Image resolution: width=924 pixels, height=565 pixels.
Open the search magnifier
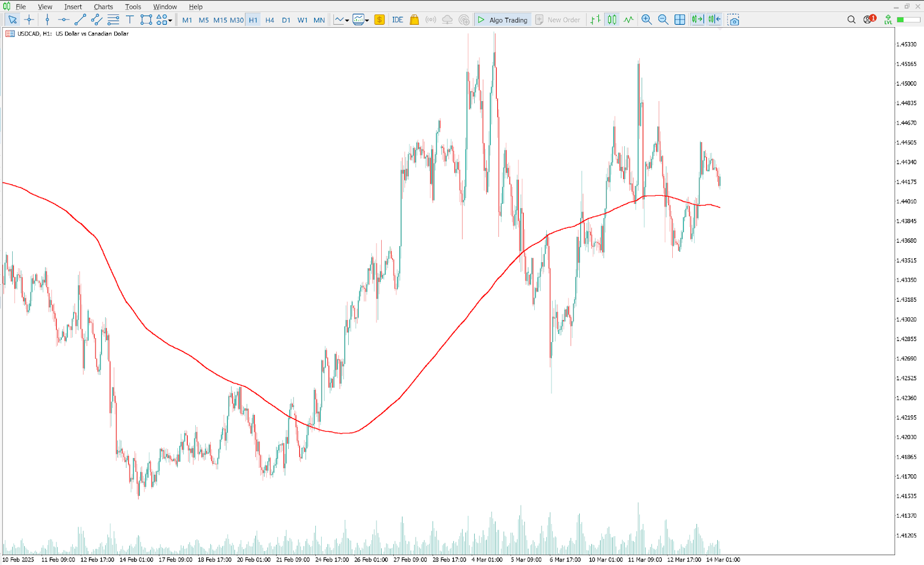(x=851, y=20)
